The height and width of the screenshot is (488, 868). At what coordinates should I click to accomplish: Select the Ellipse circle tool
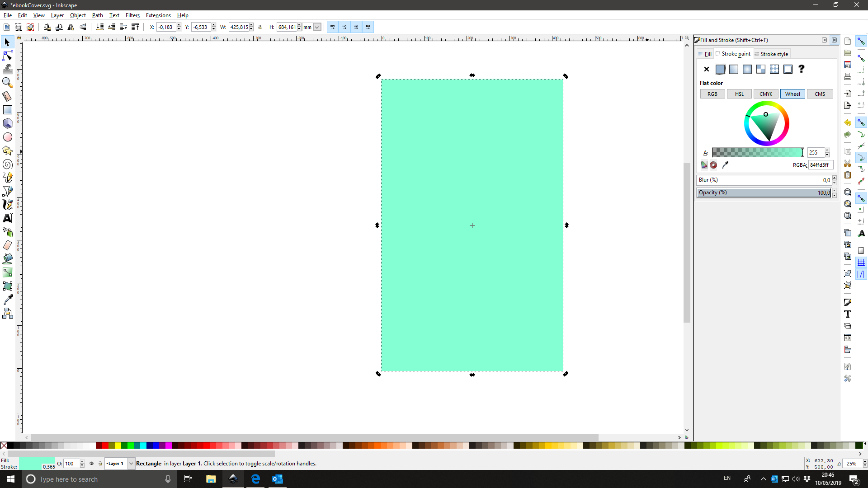tap(7, 137)
